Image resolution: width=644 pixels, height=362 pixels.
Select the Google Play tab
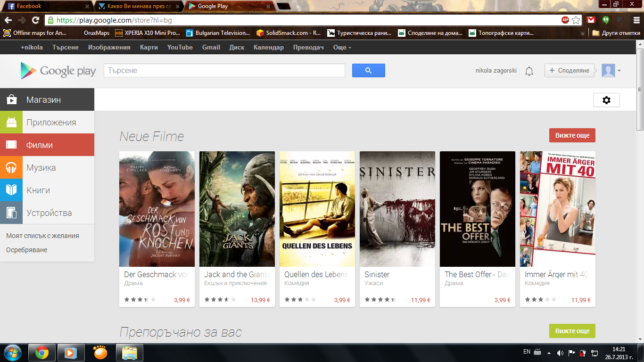click(230, 6)
